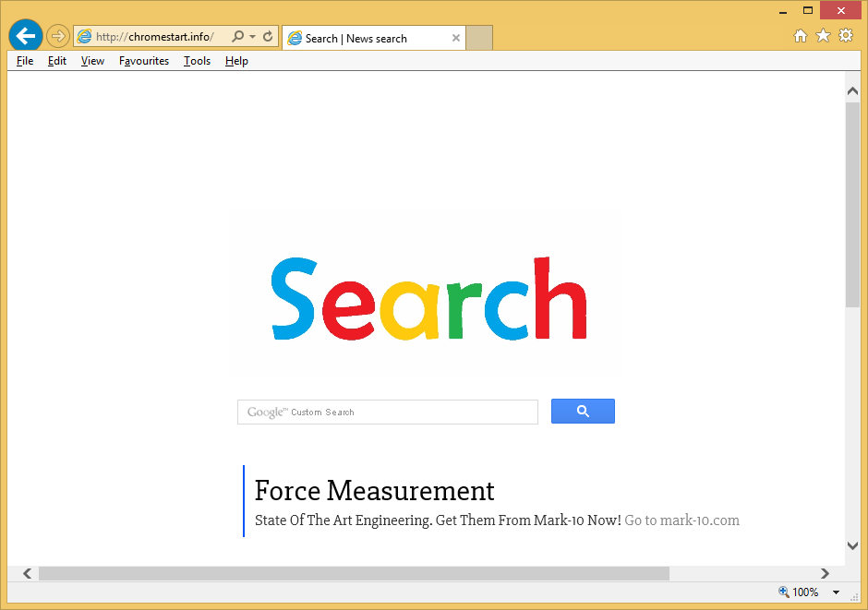Maximize the Internet Explorer window
Image resolution: width=868 pixels, height=610 pixels.
click(808, 10)
